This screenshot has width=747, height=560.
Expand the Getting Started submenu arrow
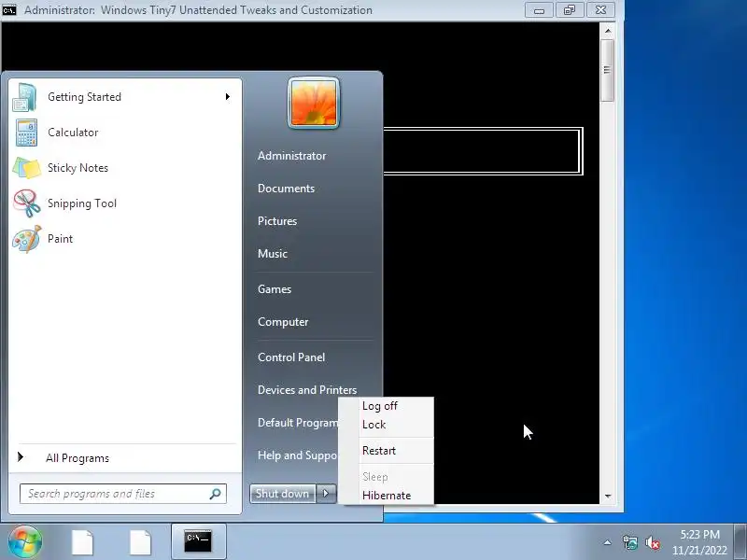click(227, 97)
